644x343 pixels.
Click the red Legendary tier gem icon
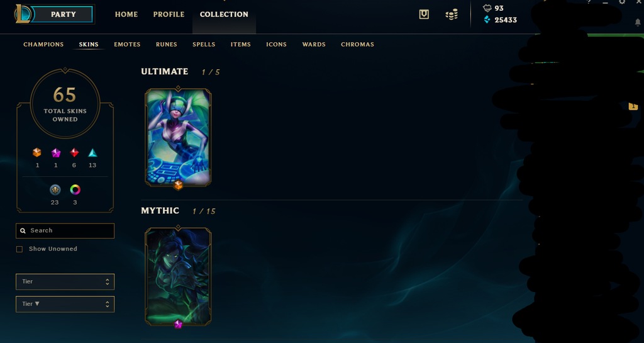[74, 153]
